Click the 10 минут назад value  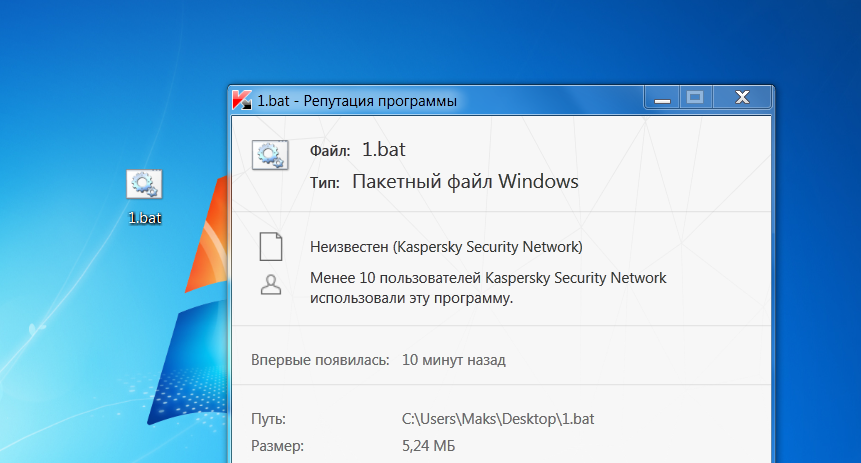[453, 359]
